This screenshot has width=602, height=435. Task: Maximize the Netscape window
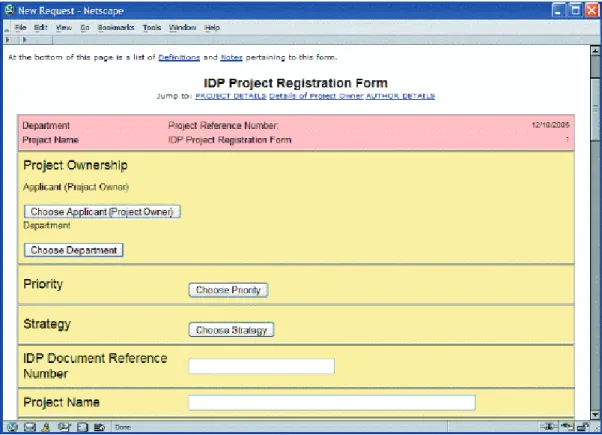tap(575, 10)
